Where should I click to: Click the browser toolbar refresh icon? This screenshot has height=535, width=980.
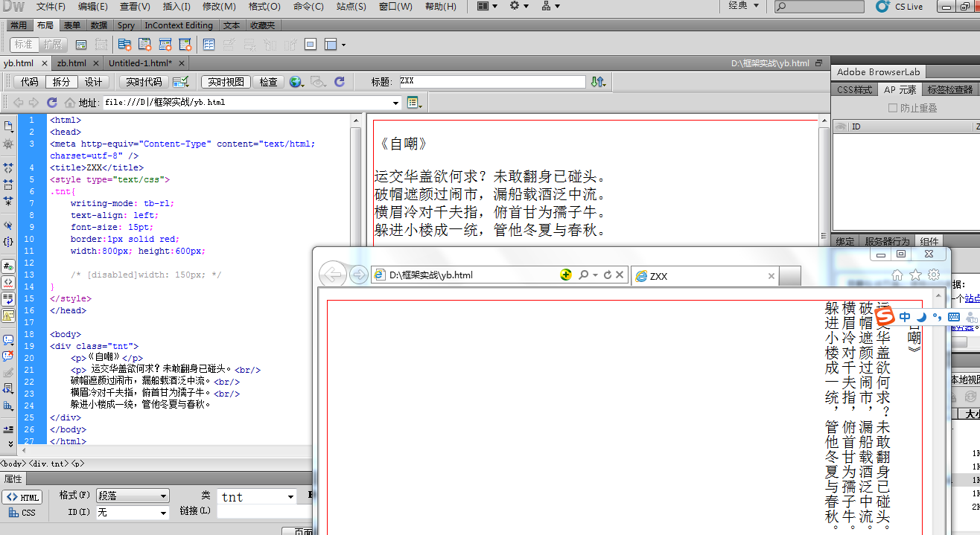click(x=51, y=103)
